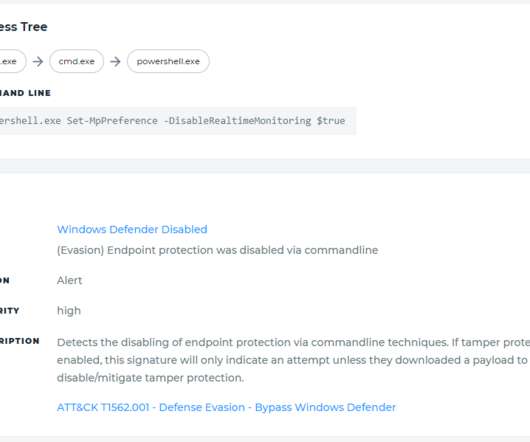The image size is (530, 442).
Task: Click the detection description paragraph
Action: 293,360
